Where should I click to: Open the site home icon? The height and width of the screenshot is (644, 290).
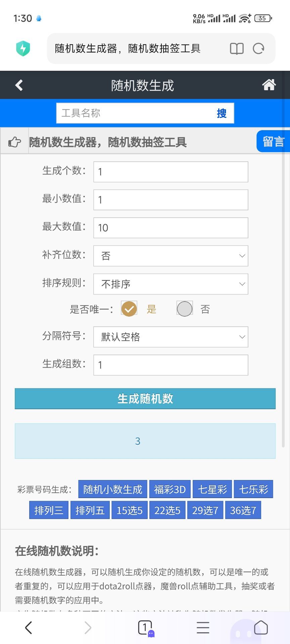click(269, 85)
